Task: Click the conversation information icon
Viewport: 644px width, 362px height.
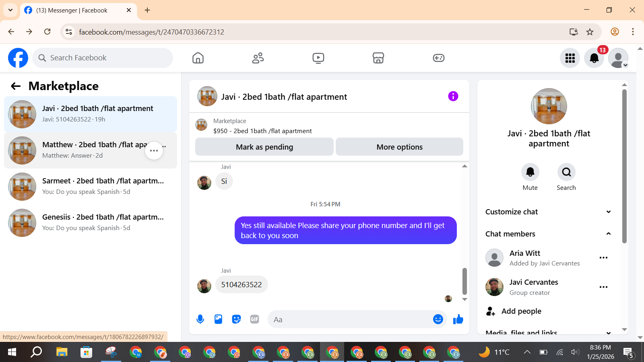Action: (x=453, y=96)
